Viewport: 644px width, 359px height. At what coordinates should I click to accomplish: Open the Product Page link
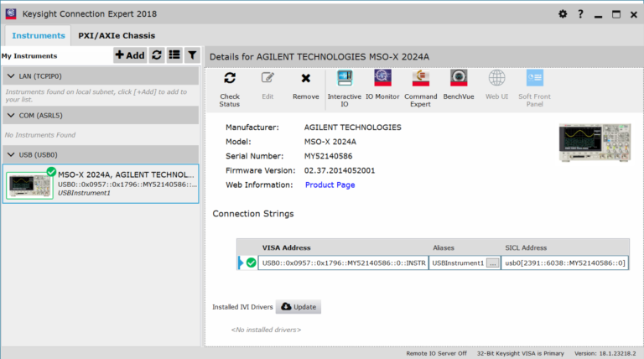330,185
